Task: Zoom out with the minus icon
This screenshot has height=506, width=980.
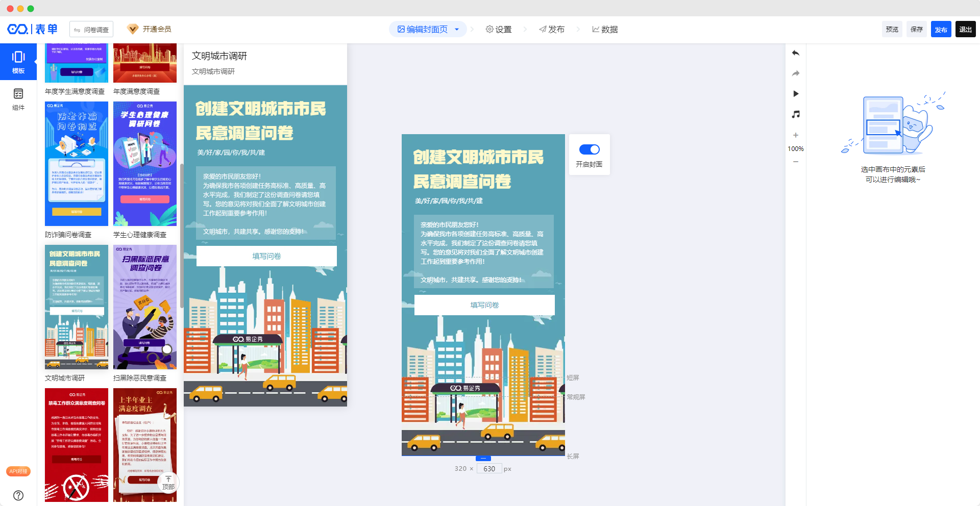Action: 796,162
